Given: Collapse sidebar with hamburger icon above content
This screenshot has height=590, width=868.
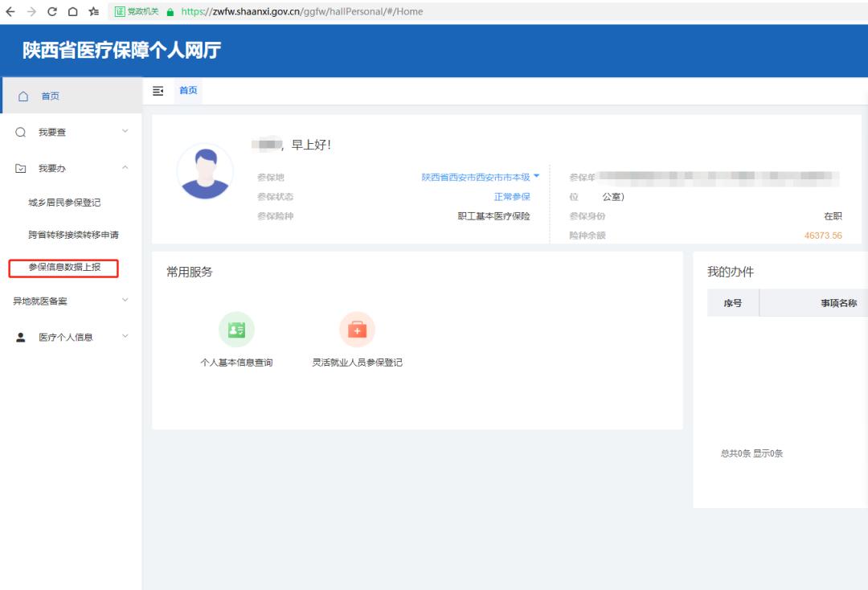Looking at the screenshot, I should point(159,91).
